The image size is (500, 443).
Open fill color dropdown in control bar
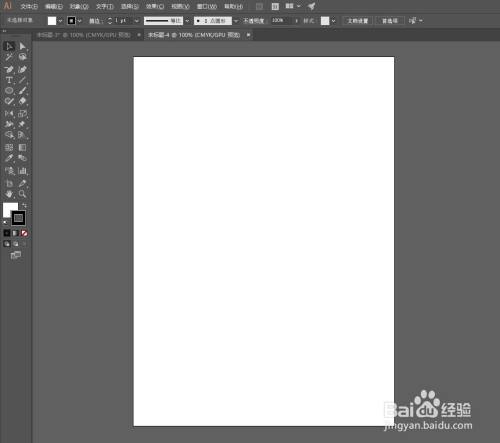60,21
